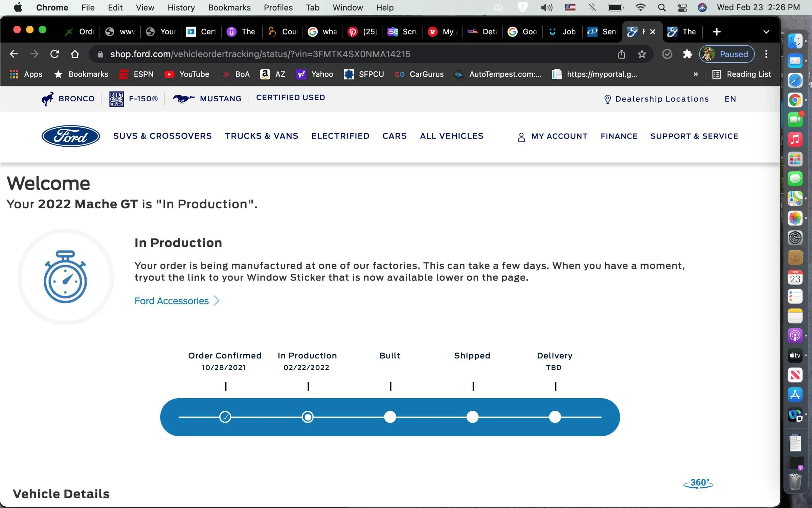Open the ESPN bookmark

coord(136,74)
